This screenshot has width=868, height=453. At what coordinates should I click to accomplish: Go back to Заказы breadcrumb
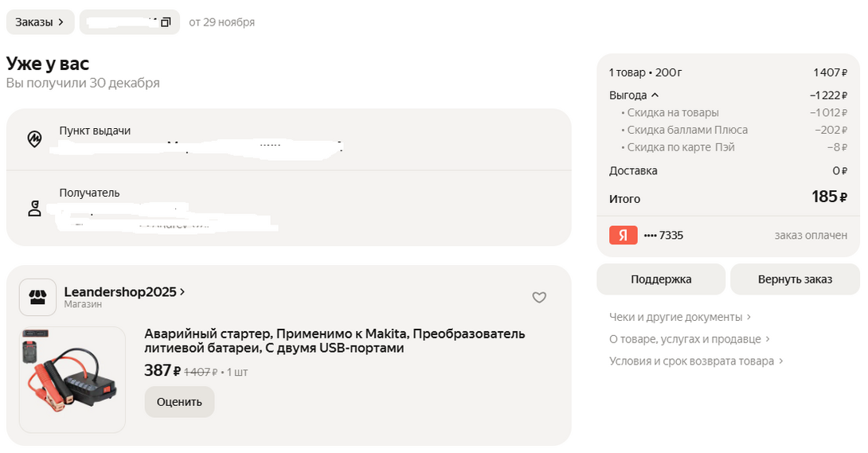40,22
